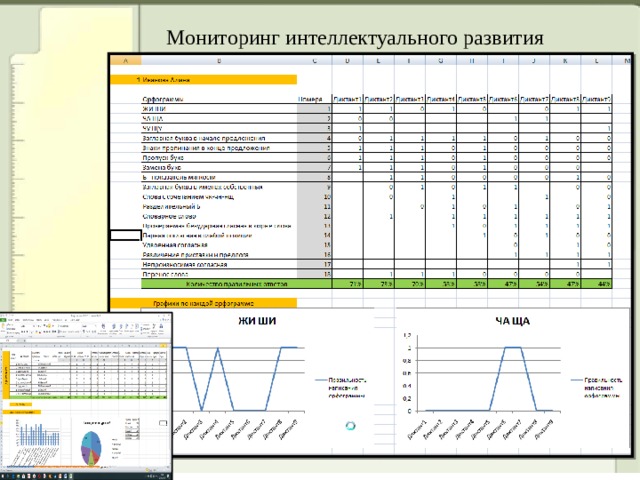Click the green total cell under column L

596,284
